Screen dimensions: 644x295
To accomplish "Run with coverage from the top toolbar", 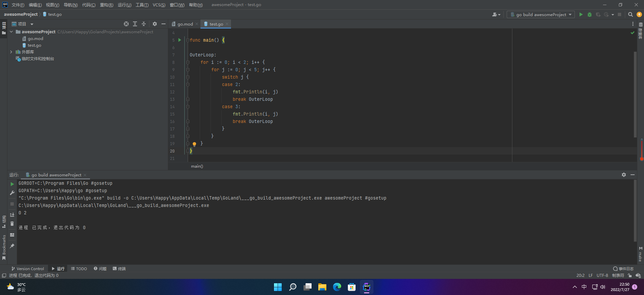I will [x=598, y=14].
